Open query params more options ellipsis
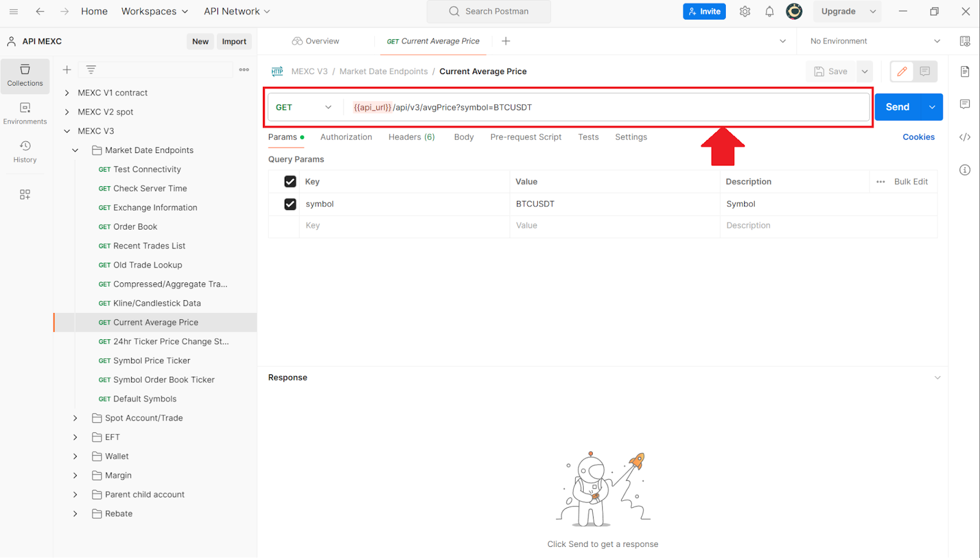 coord(880,182)
